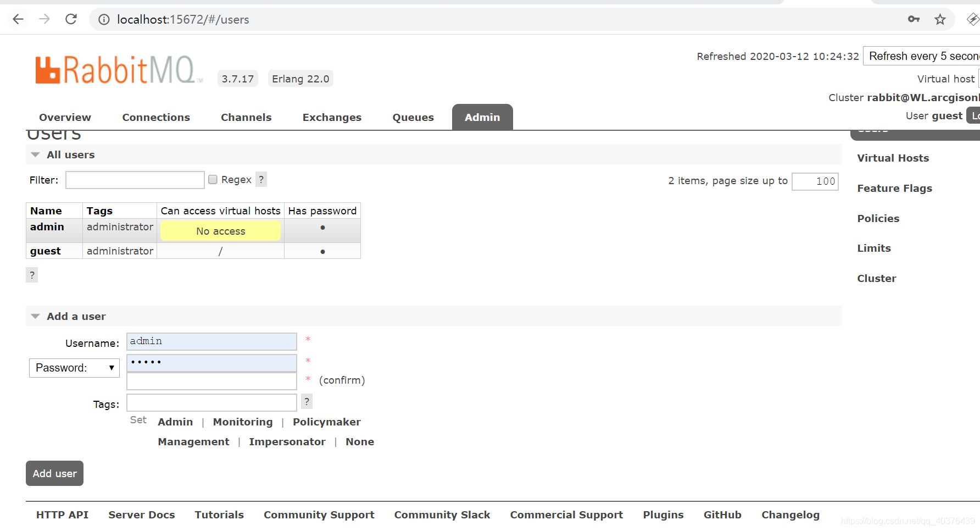Sort users by the Tags column header
This screenshot has width=980, height=531.
pos(99,211)
